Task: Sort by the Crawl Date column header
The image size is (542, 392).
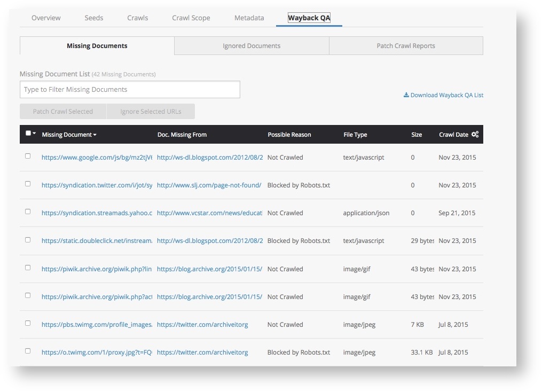Action: [x=453, y=135]
